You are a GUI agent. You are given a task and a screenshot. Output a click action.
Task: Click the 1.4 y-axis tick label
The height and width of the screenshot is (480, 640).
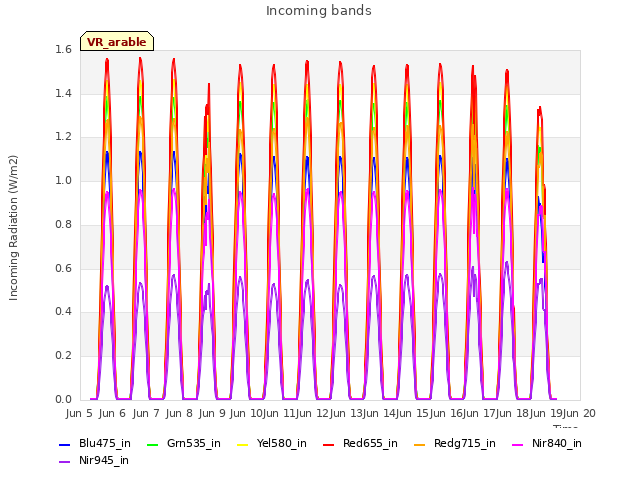[63, 93]
